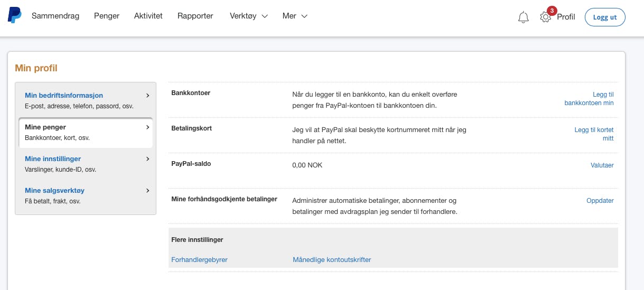The width and height of the screenshot is (644, 290).
Task: Expand the Mer dropdown menu
Action: point(295,16)
